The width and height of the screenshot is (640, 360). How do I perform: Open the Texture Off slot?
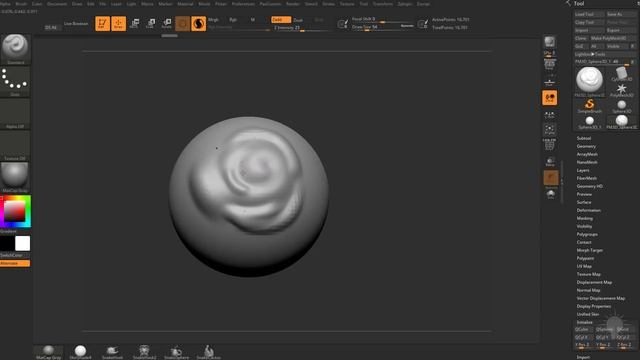point(15,145)
